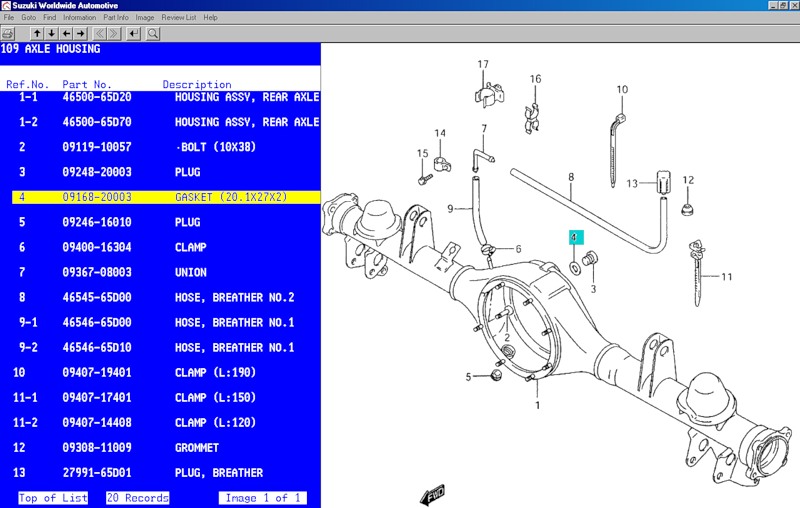This screenshot has height=508, width=800.
Task: Click the double left chevron button
Action: (x=99, y=33)
